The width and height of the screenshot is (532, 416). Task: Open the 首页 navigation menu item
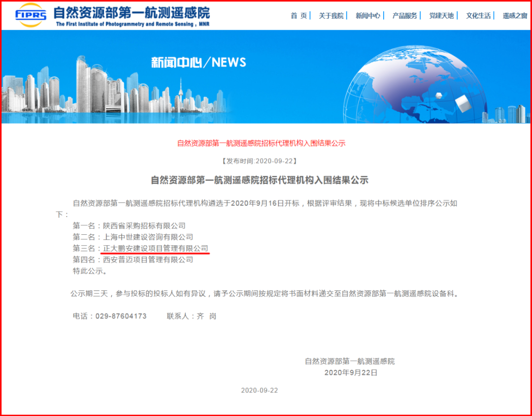click(299, 16)
